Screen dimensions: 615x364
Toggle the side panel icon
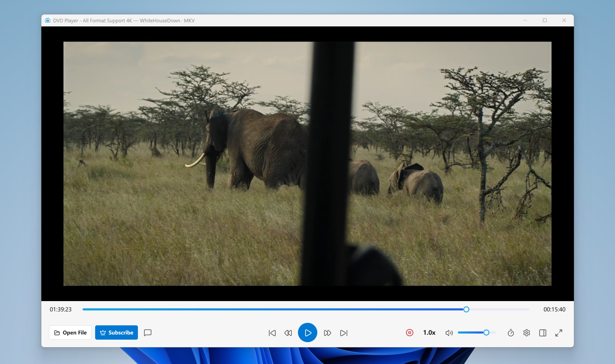pyautogui.click(x=543, y=333)
